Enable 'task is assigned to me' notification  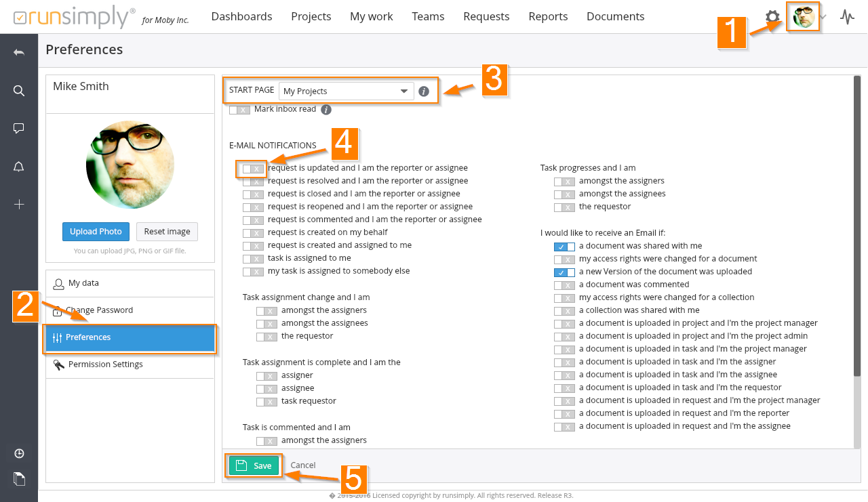click(253, 259)
